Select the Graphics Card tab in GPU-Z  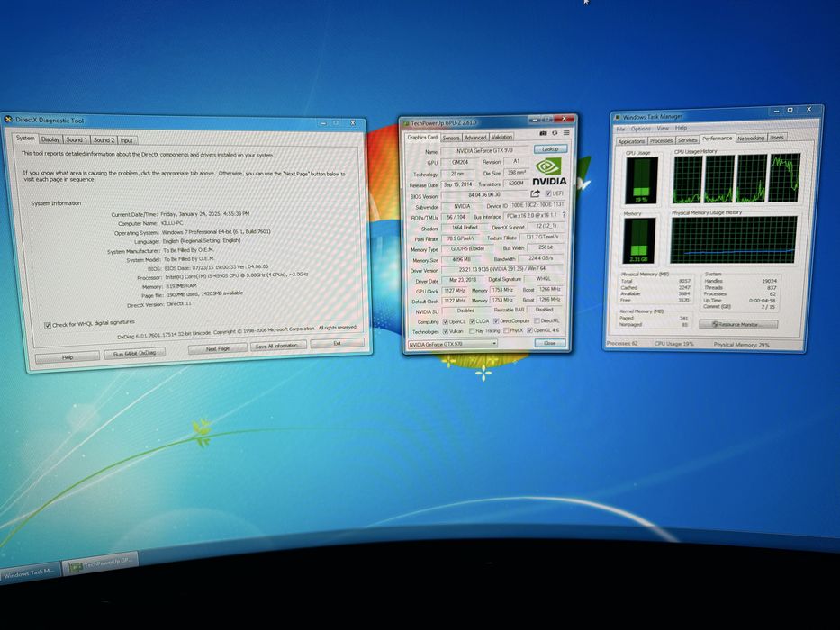click(x=422, y=137)
